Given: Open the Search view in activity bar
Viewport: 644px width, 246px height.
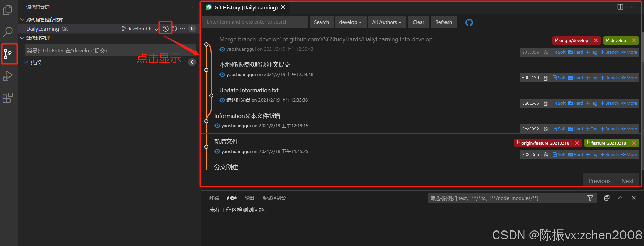Looking at the screenshot, I should (x=8, y=32).
